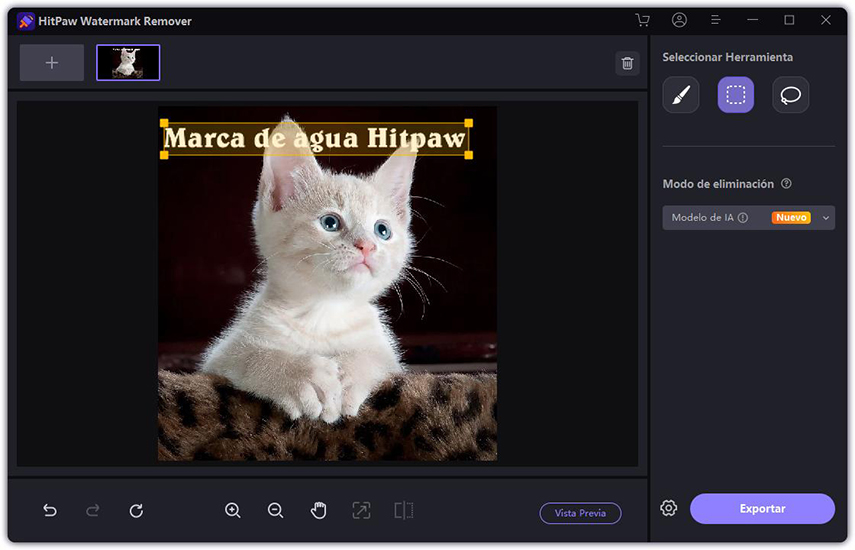The width and height of the screenshot is (855, 550).
Task: Click top-left handle of watermark selection
Action: click(x=164, y=123)
